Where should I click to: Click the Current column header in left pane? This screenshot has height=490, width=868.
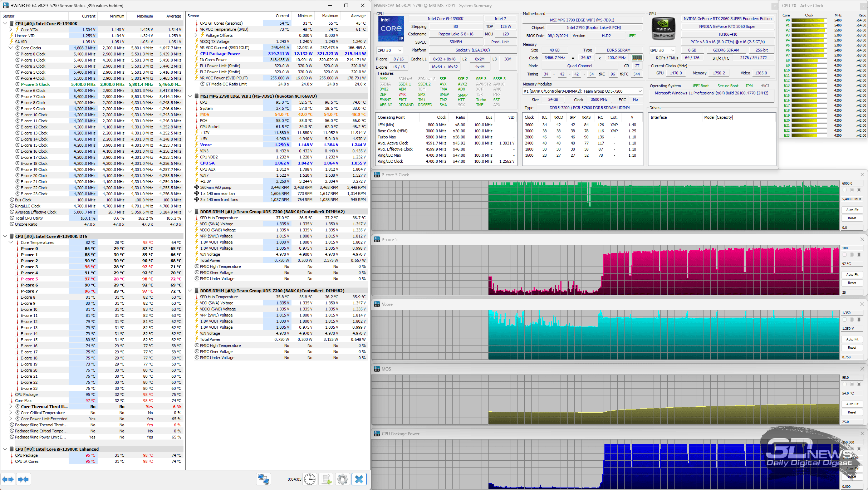click(x=83, y=16)
